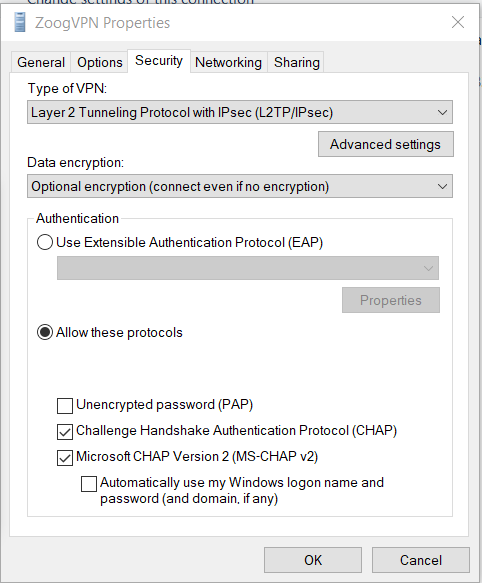This screenshot has width=482, height=583.
Task: Click Cancel to discard changes
Action: [421, 560]
